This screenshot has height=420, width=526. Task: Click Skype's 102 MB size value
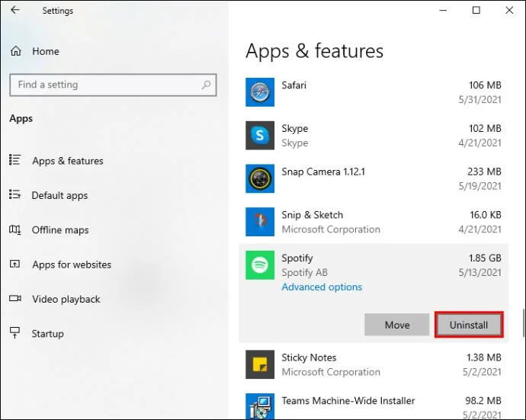(x=485, y=129)
